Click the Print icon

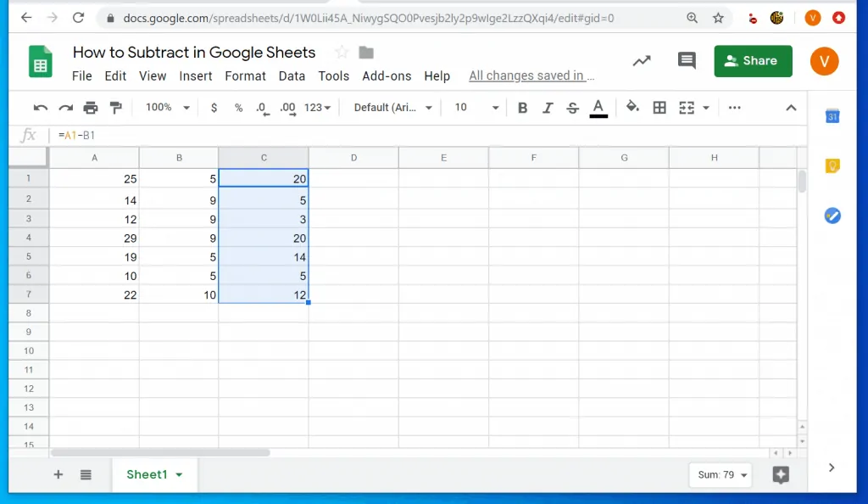coord(92,107)
